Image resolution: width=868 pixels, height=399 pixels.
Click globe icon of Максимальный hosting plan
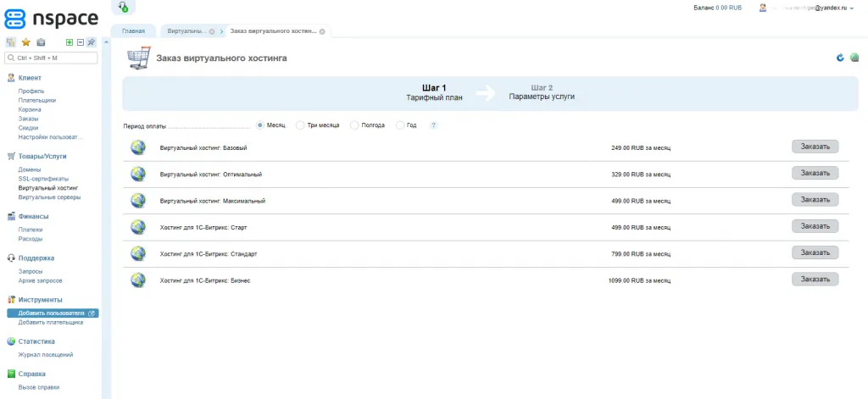coord(138,201)
